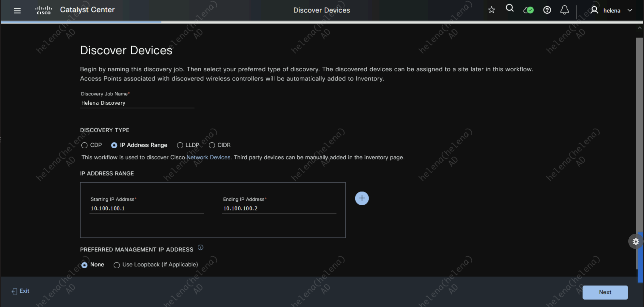Add another IP range plus button
This screenshot has width=644, height=307.
(362, 198)
